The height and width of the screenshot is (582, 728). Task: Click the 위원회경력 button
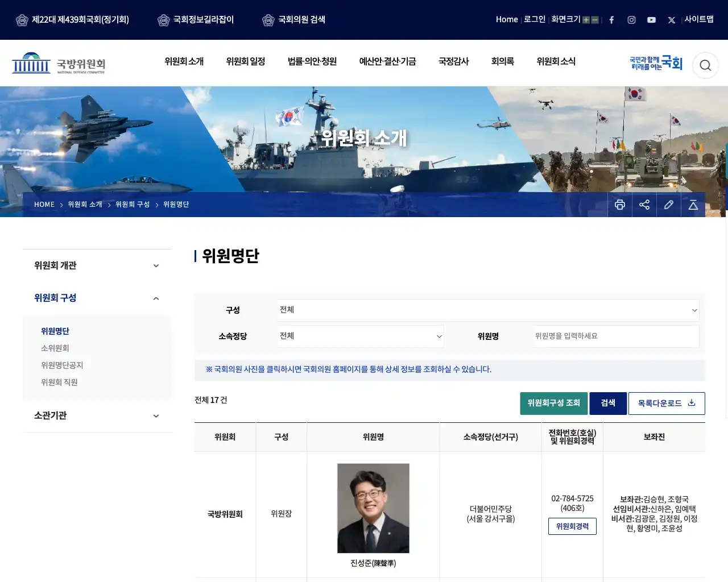tap(572, 526)
